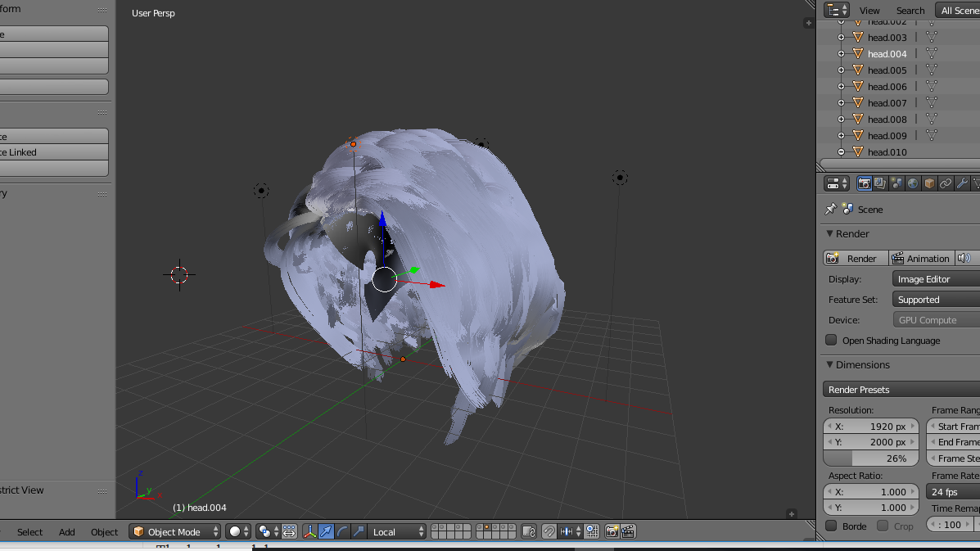Enable the Border render checkbox

(x=831, y=526)
